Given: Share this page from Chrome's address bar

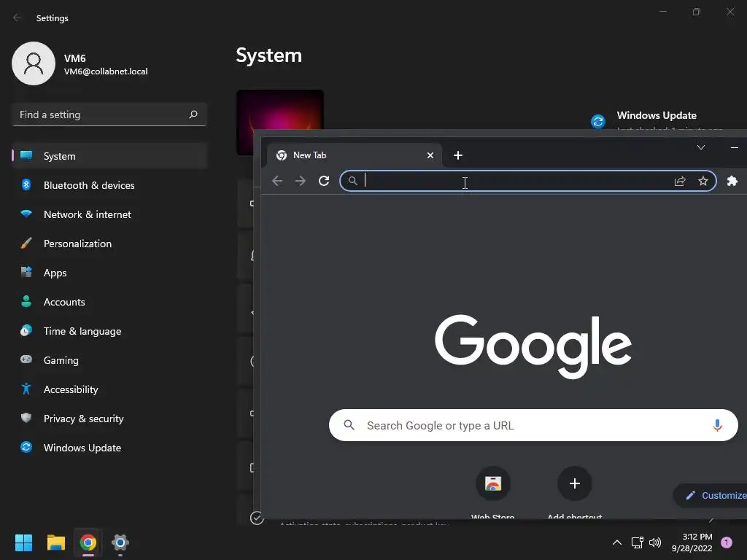Looking at the screenshot, I should tap(680, 181).
